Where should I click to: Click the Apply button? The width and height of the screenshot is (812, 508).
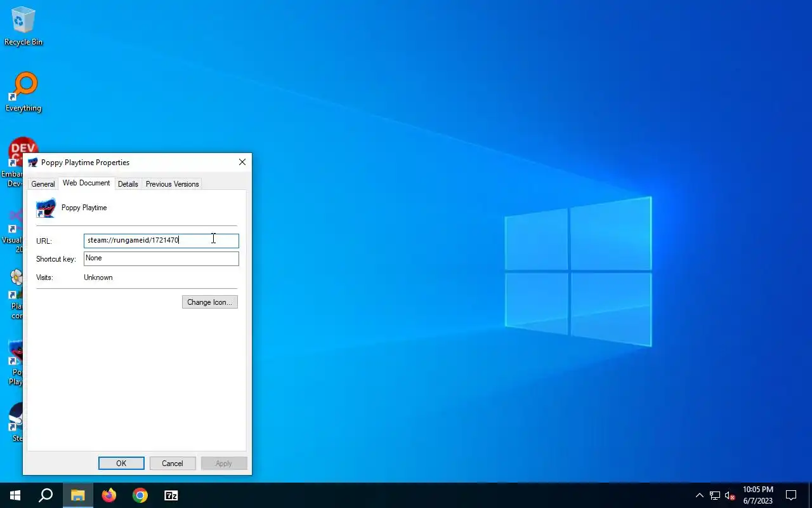pyautogui.click(x=224, y=464)
